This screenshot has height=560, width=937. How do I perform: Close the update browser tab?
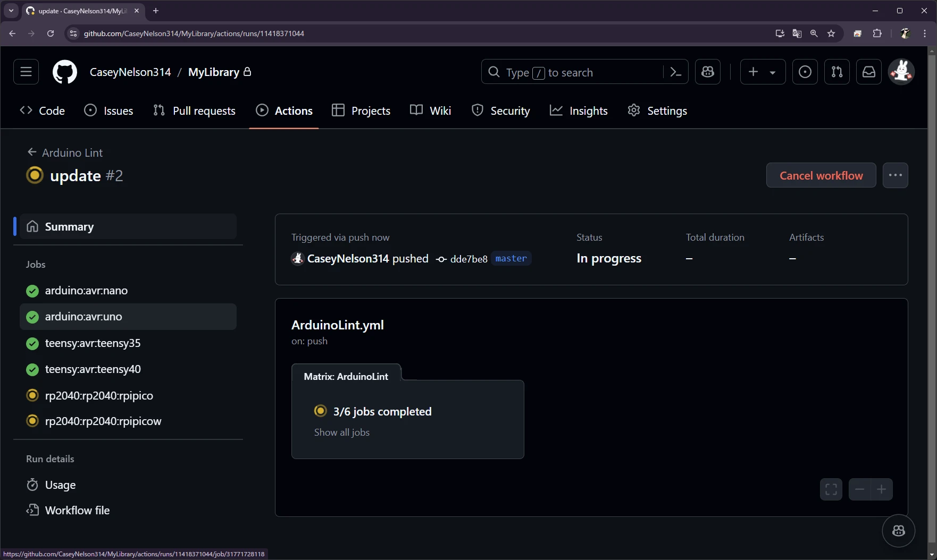point(137,11)
